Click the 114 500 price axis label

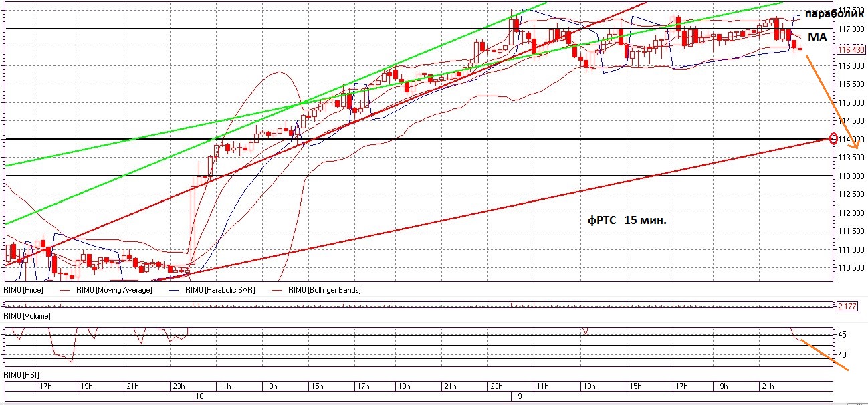pyautogui.click(x=851, y=121)
